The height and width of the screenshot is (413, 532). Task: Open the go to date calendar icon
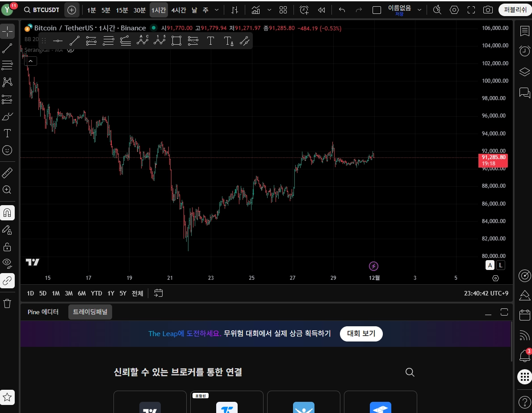click(x=159, y=293)
